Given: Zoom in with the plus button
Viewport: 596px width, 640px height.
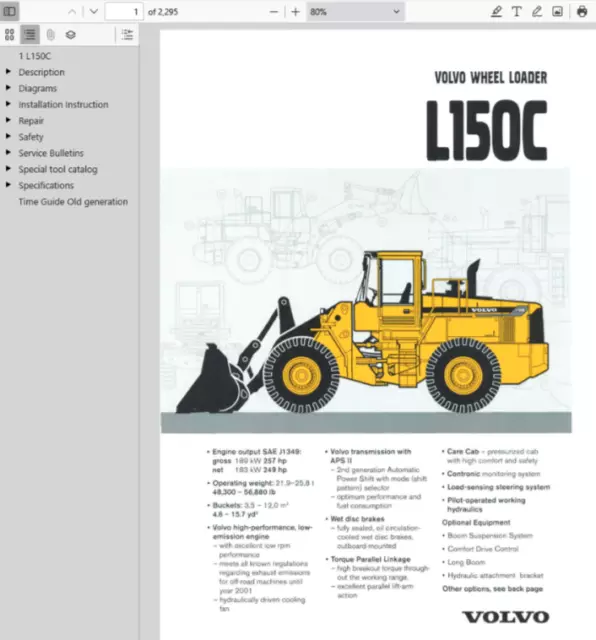Looking at the screenshot, I should [x=295, y=12].
